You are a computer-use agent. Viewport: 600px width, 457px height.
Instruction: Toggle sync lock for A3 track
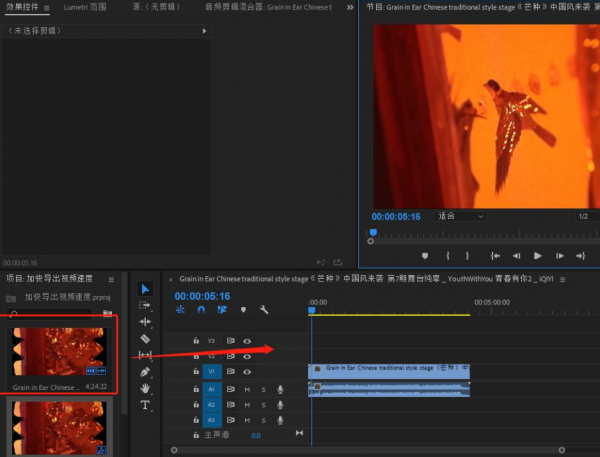point(230,420)
